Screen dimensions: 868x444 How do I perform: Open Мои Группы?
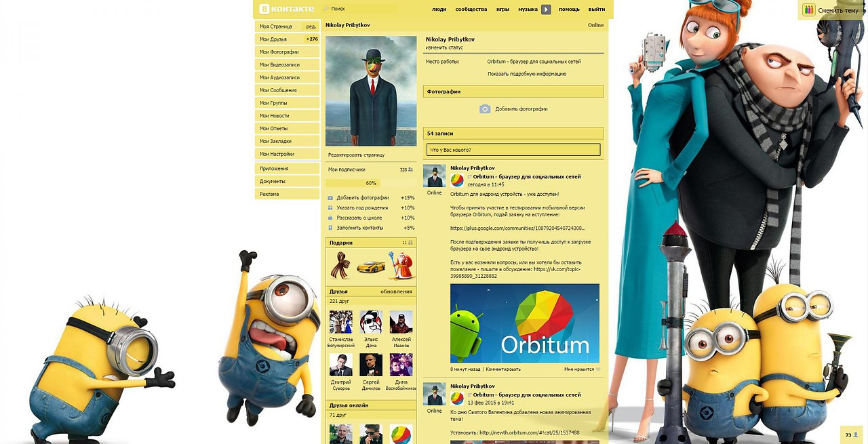(288, 103)
